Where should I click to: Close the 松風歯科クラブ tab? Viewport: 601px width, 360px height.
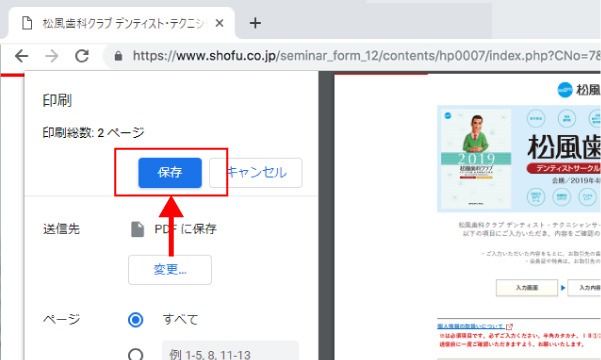(219, 23)
